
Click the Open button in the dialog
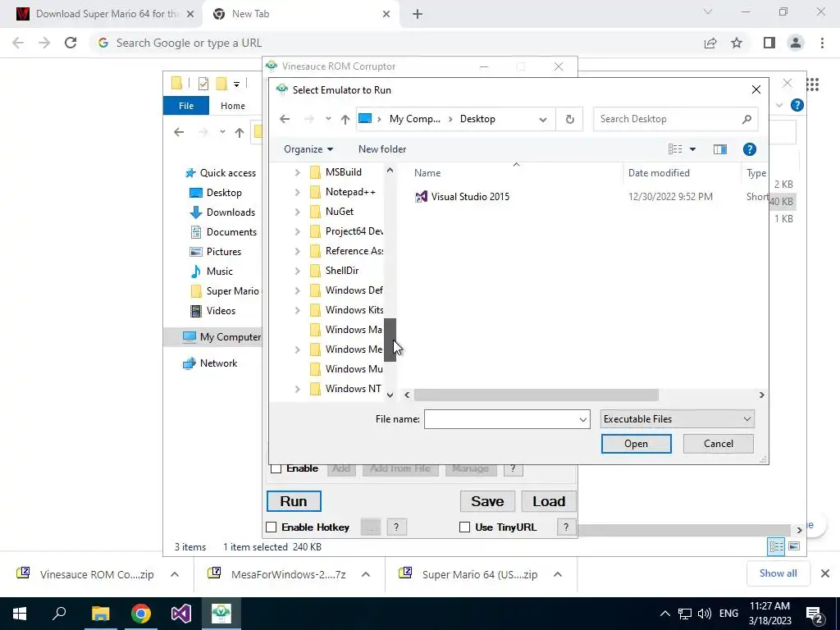pos(636,444)
